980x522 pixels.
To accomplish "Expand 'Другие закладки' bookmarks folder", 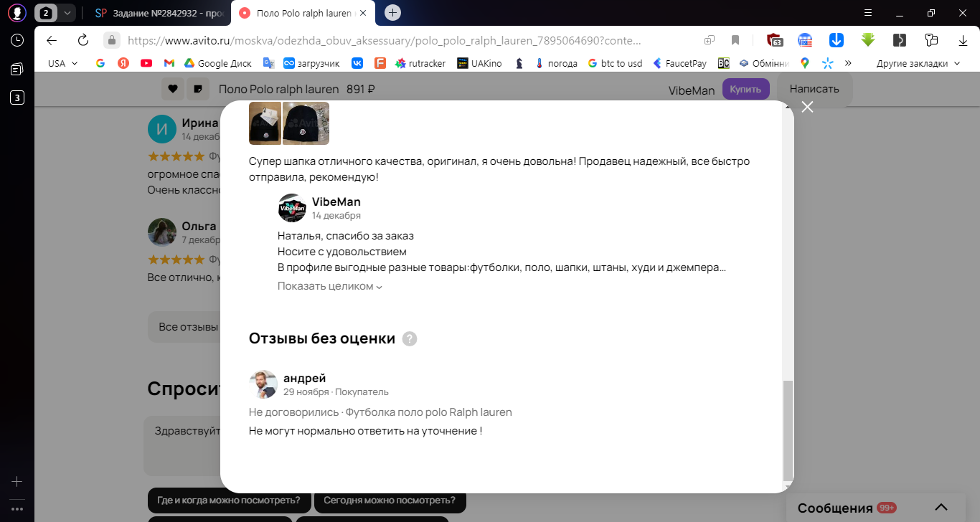I will (x=918, y=63).
